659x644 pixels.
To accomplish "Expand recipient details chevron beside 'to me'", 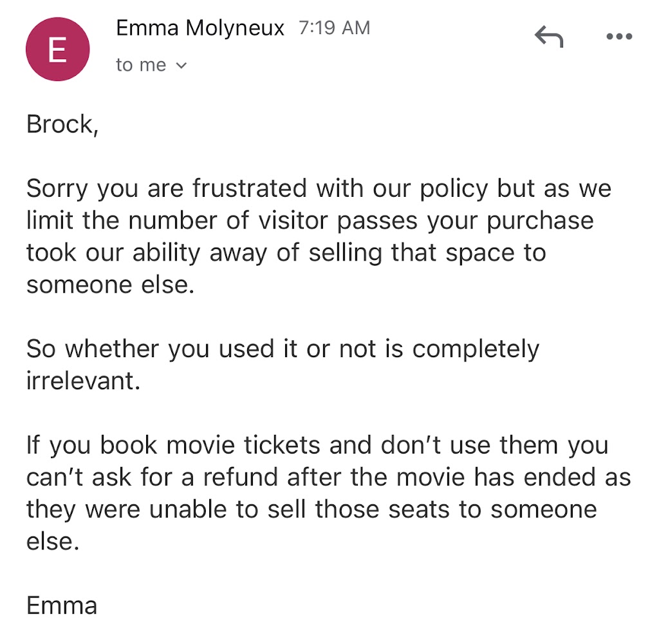I will tap(181, 66).
